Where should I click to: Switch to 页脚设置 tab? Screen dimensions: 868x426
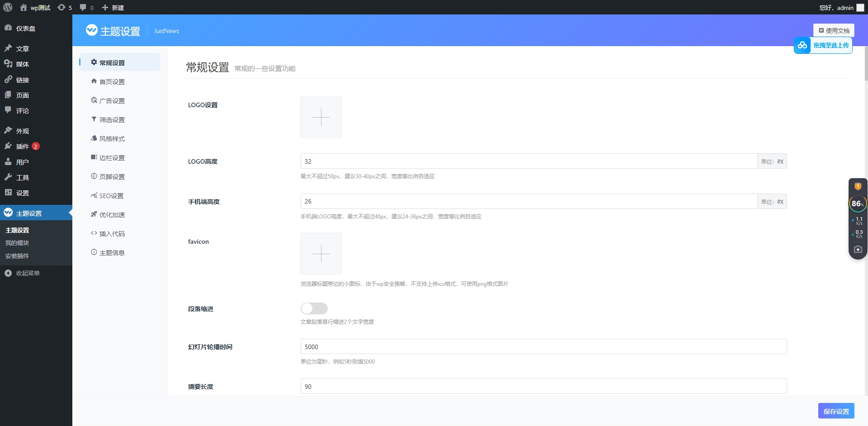(x=120, y=176)
